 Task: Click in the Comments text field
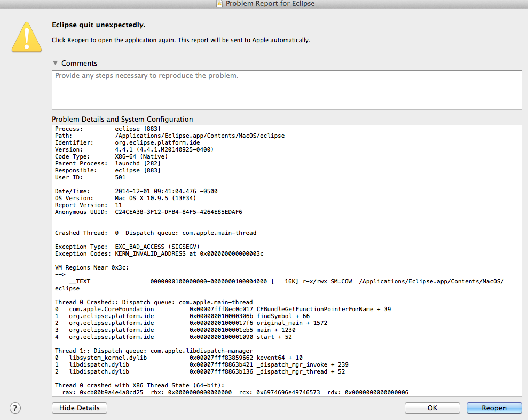287,90
